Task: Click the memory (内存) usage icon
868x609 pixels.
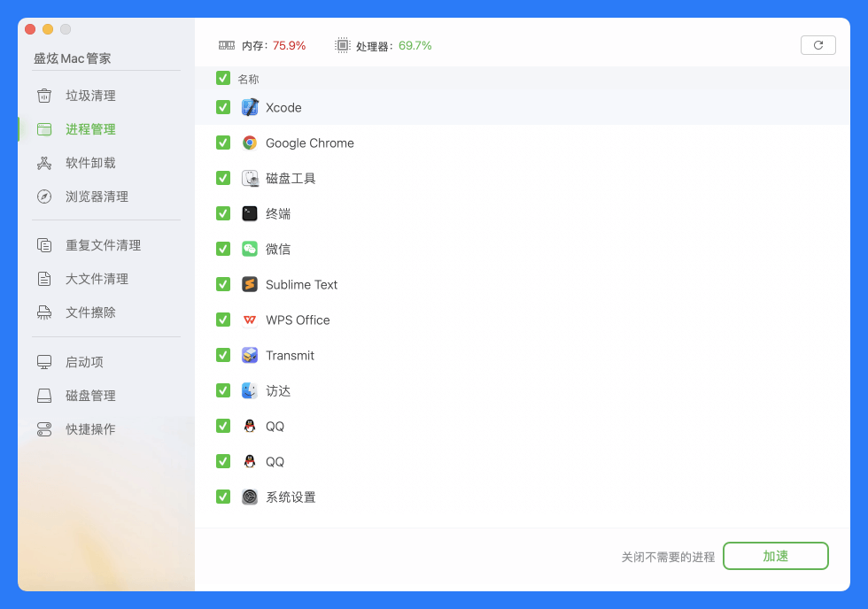Action: pyautogui.click(x=227, y=45)
